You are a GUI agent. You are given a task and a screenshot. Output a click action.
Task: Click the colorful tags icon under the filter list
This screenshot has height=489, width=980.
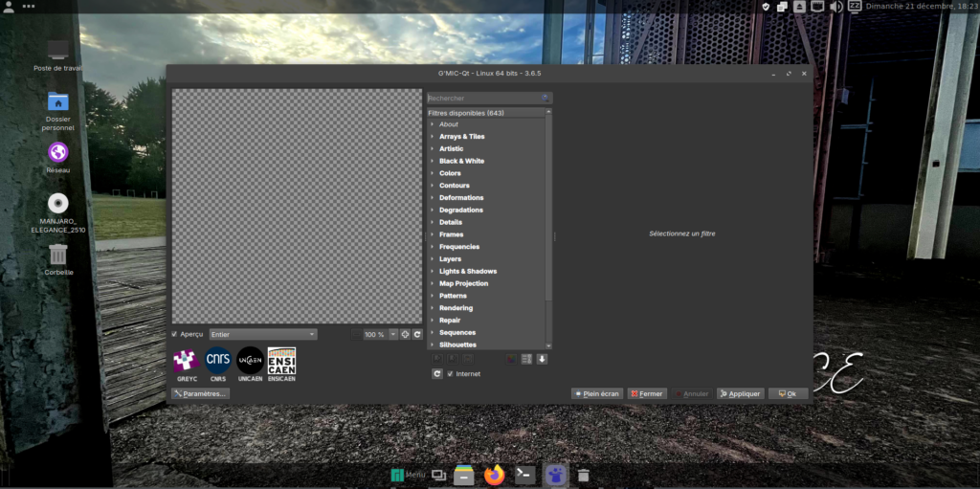[511, 359]
